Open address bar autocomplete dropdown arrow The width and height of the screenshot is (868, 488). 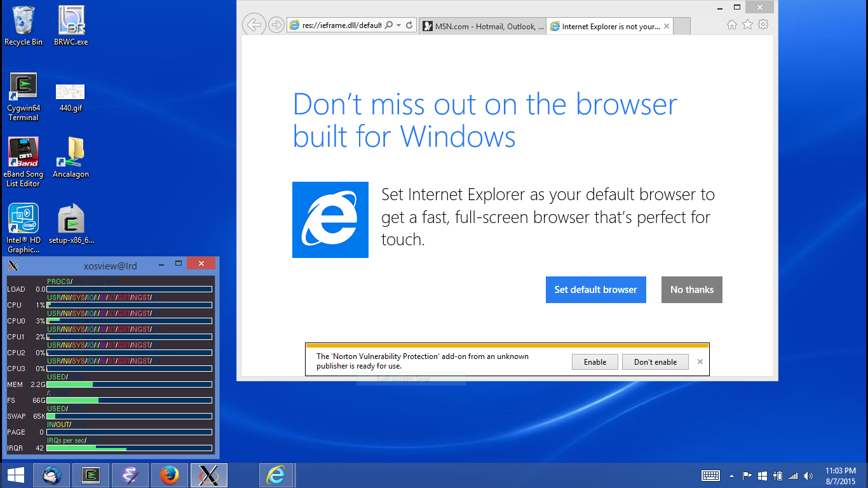pos(398,25)
